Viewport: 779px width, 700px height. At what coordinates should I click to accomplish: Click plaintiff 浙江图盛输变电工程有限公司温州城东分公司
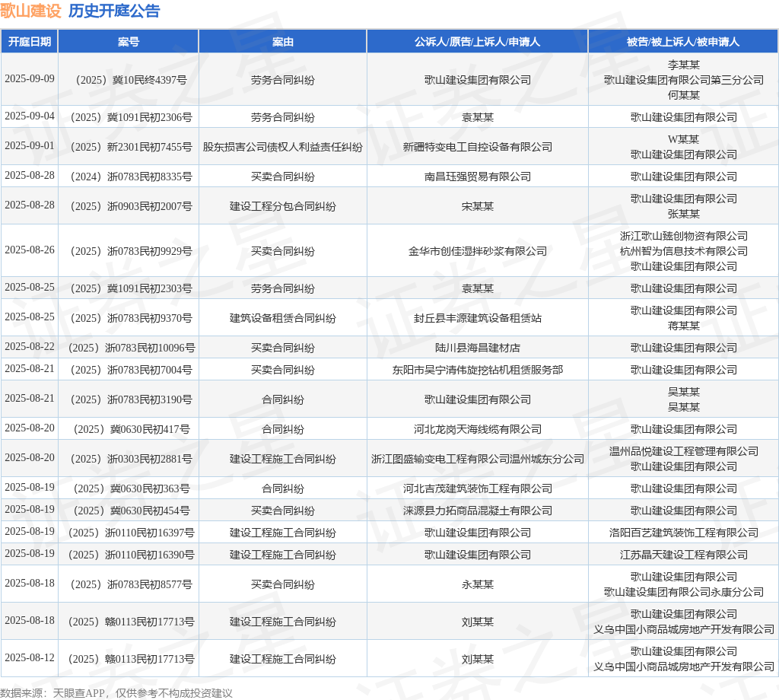478,459
